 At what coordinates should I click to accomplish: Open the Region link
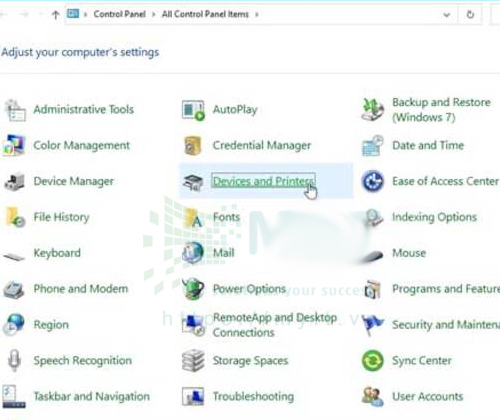[51, 325]
